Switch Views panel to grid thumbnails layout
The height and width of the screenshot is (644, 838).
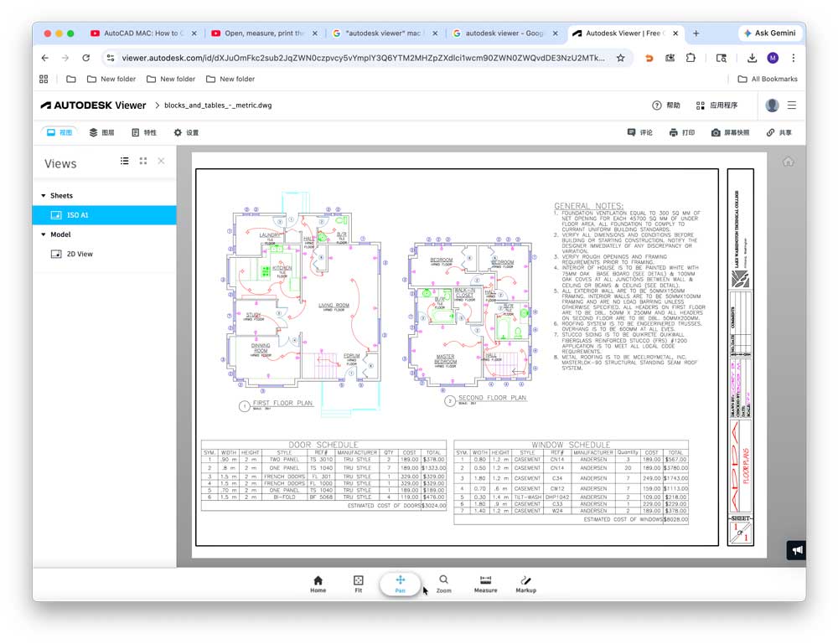point(143,161)
